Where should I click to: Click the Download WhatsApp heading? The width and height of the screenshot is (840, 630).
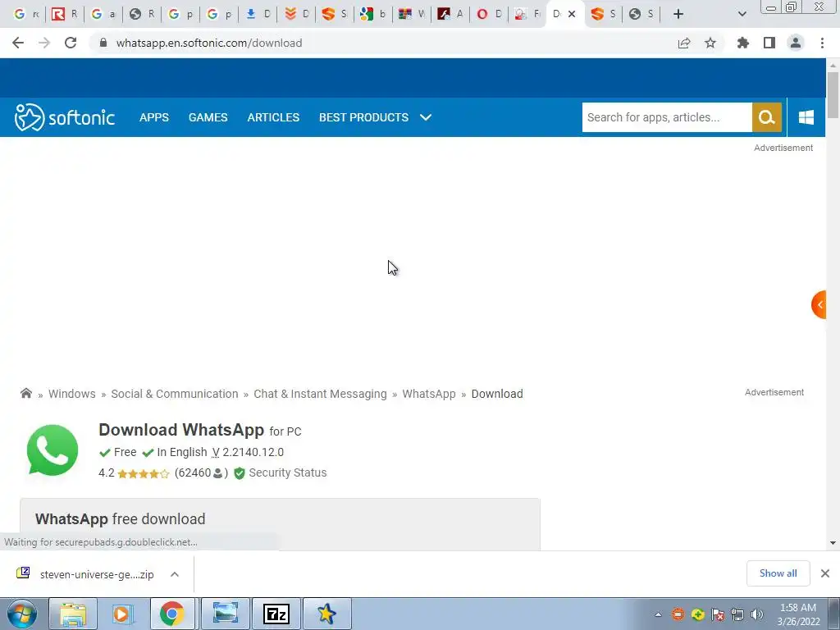point(181,430)
